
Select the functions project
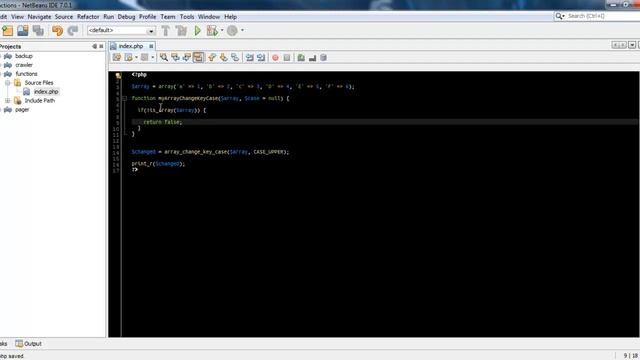click(x=27, y=74)
